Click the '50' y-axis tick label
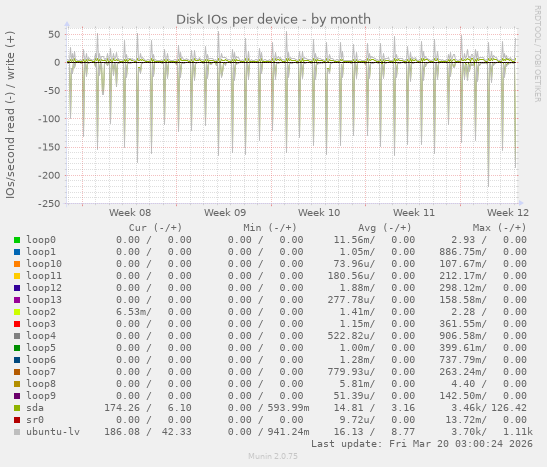Viewport: 547px width, 467px height. coord(54,34)
